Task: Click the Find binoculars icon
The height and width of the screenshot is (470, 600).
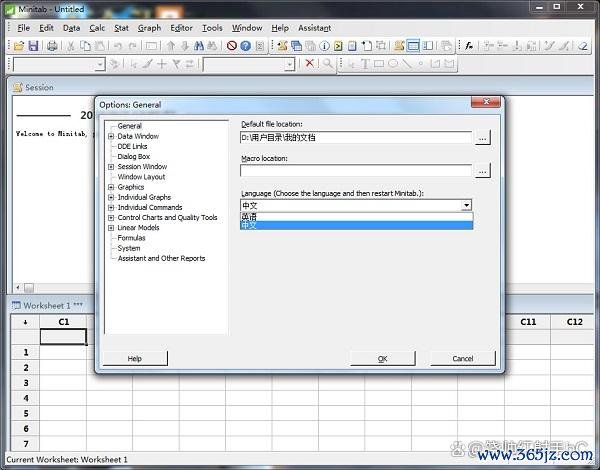Action: [199, 46]
